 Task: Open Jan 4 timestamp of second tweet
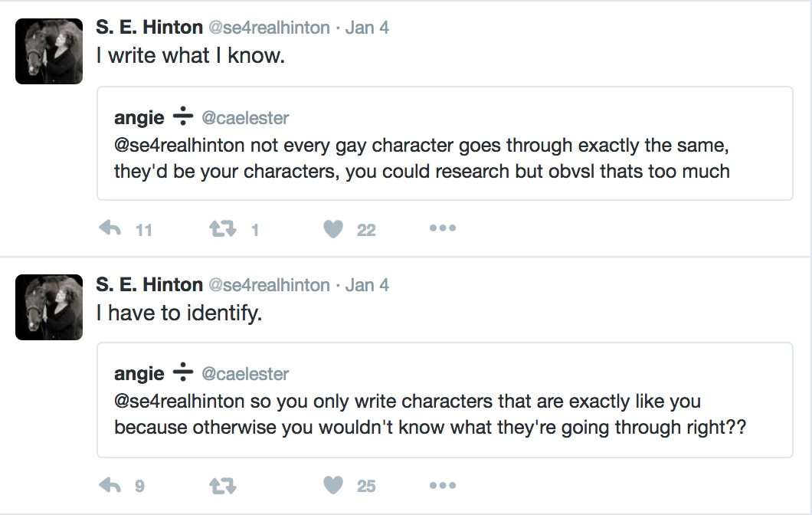coord(367,285)
